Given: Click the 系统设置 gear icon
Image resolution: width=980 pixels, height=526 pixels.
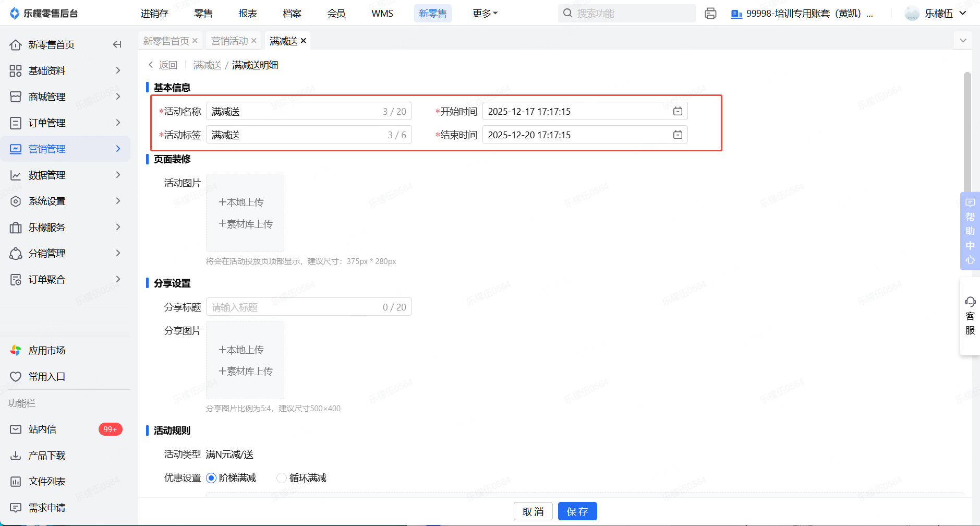Looking at the screenshot, I should click(16, 201).
